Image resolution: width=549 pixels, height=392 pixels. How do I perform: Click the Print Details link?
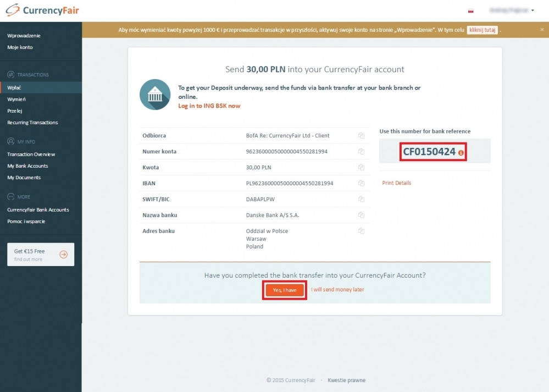396,183
